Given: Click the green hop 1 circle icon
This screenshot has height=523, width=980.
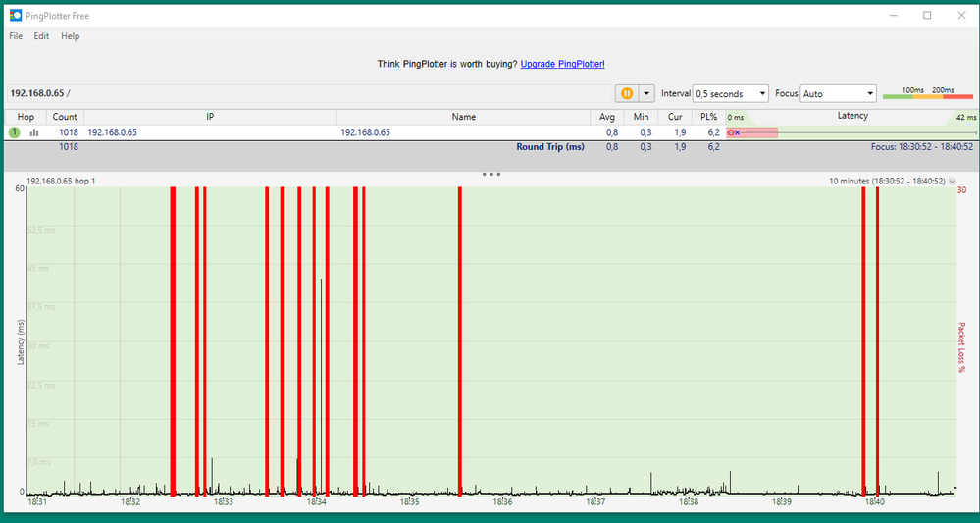Looking at the screenshot, I should coord(15,132).
